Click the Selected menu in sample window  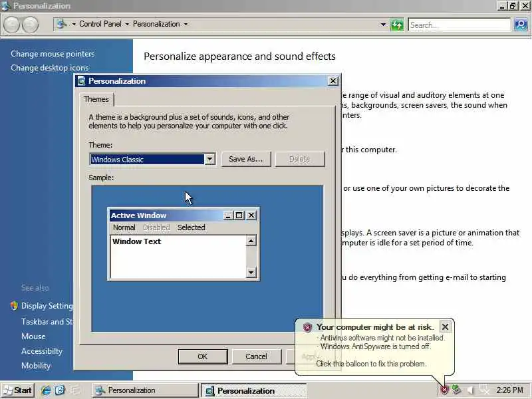pos(192,227)
